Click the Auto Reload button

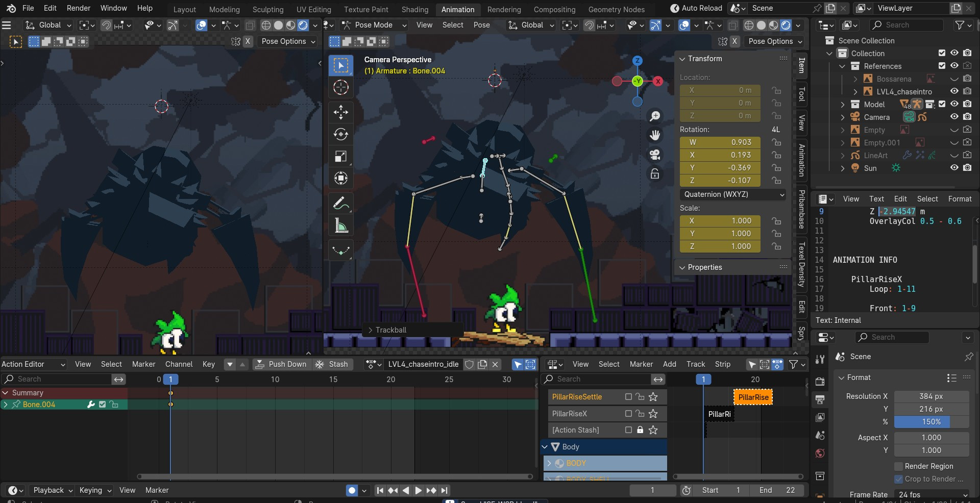point(696,8)
